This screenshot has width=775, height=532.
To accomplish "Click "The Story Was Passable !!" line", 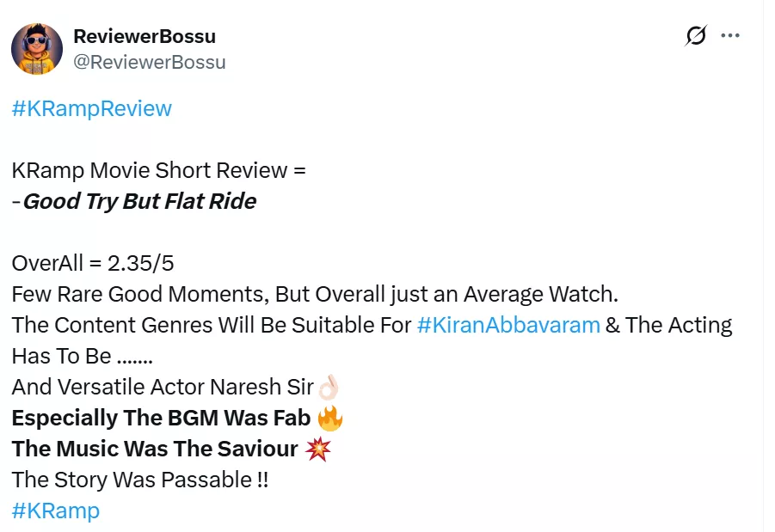I will coord(140,480).
